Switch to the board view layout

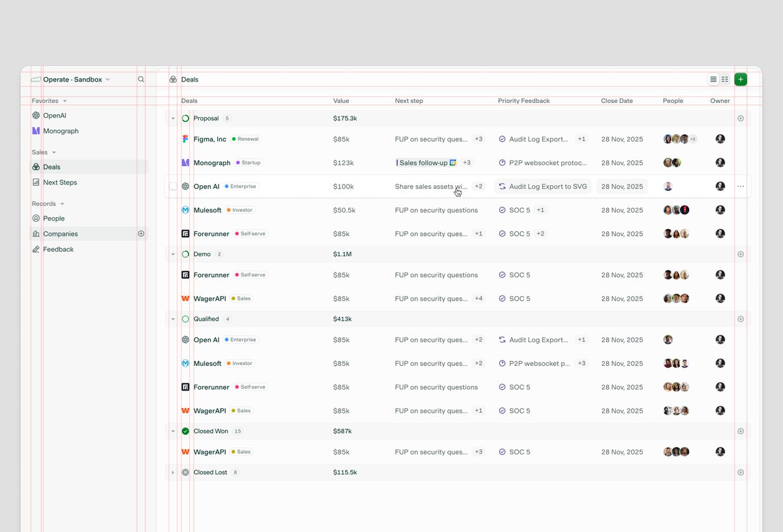pyautogui.click(x=725, y=80)
